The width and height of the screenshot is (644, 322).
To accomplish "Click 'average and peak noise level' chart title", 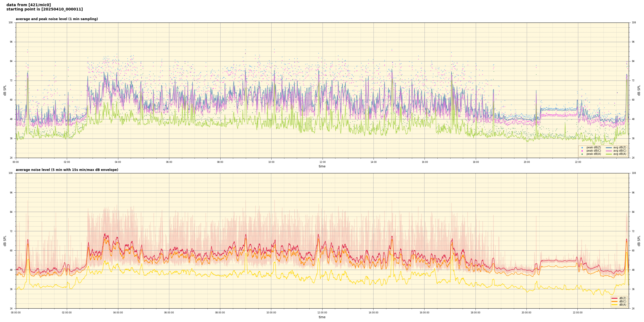I will (x=57, y=19).
